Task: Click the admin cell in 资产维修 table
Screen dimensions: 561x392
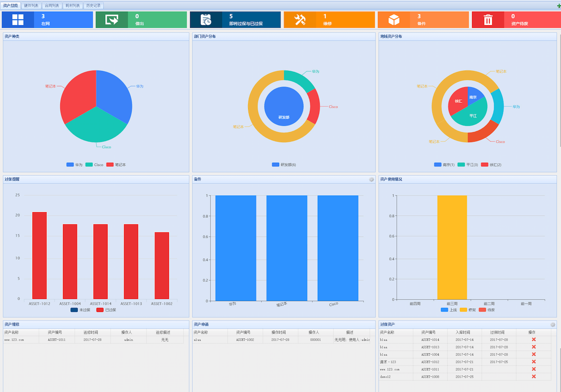Action: 129,340
